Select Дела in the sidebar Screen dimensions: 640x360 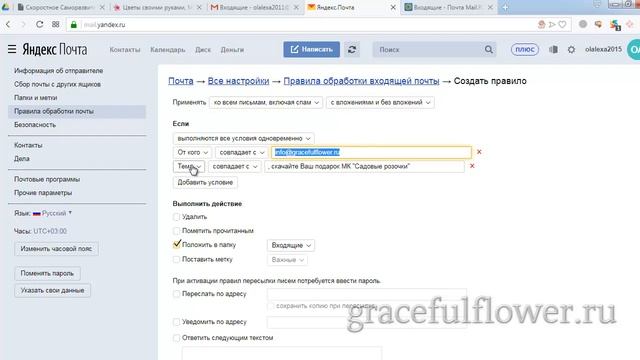click(x=22, y=158)
